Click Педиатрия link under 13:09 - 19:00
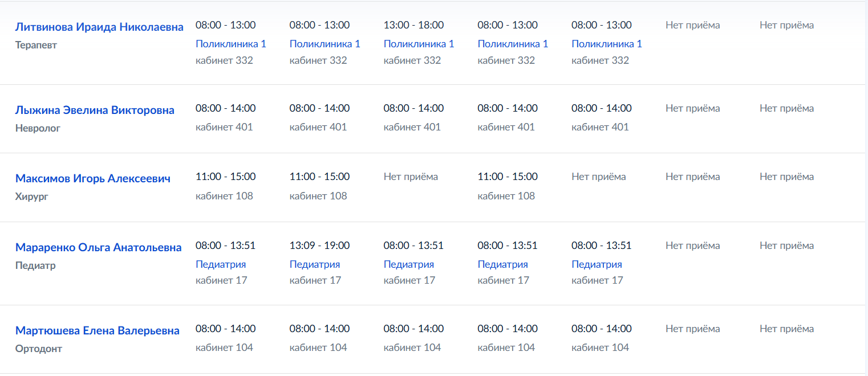Screen dimensions: 868x376 (315, 264)
